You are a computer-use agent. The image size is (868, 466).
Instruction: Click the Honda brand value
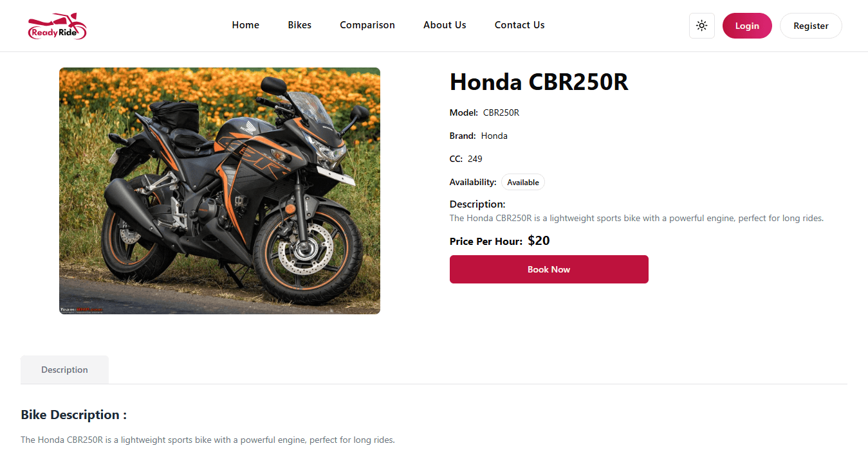point(494,136)
